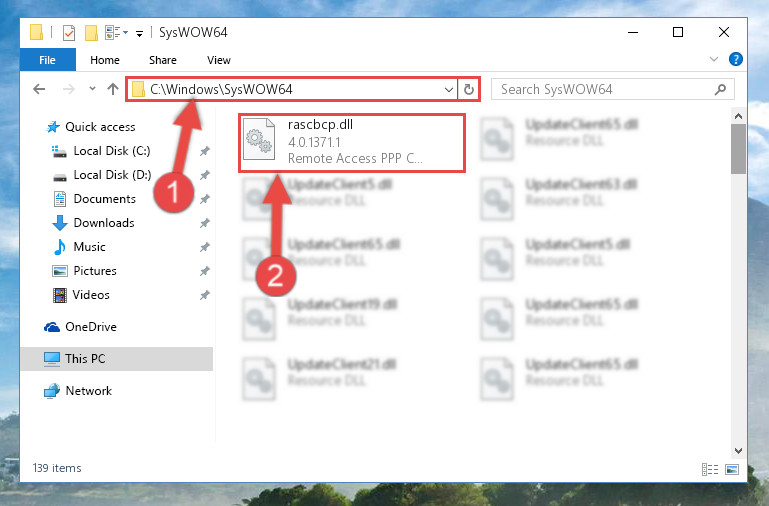Screen dimensions: 769x506
Task: Open the File menu
Action: tap(48, 60)
